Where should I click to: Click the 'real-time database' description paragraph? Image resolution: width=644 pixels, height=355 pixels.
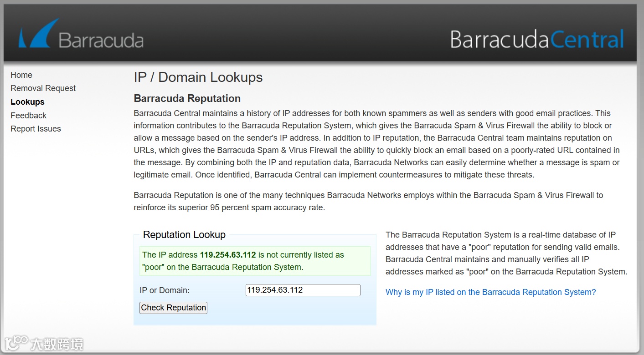coord(506,254)
